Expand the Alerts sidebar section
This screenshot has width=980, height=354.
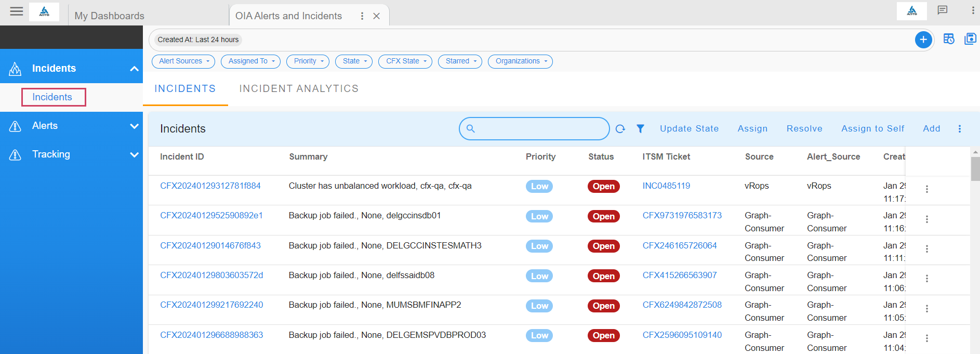tap(134, 126)
